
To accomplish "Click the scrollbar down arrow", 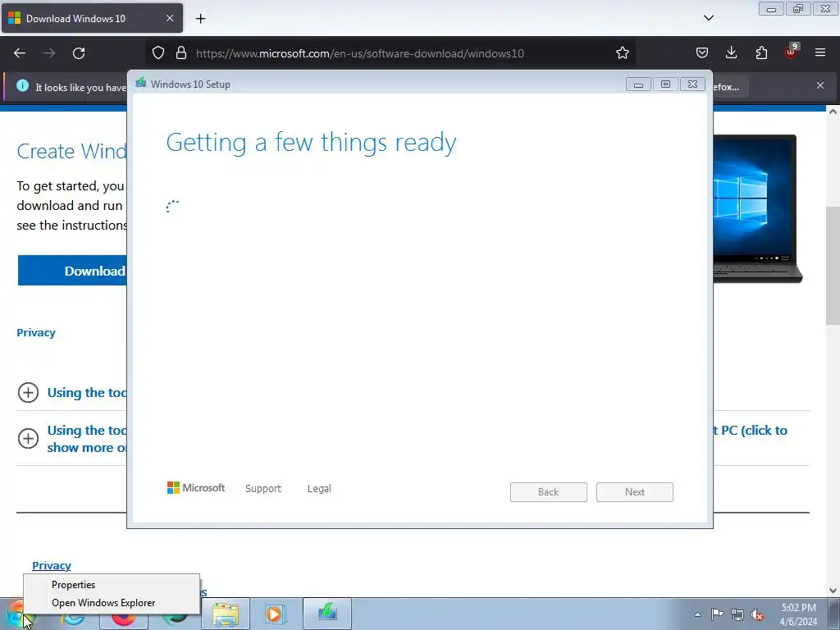I will [833, 591].
